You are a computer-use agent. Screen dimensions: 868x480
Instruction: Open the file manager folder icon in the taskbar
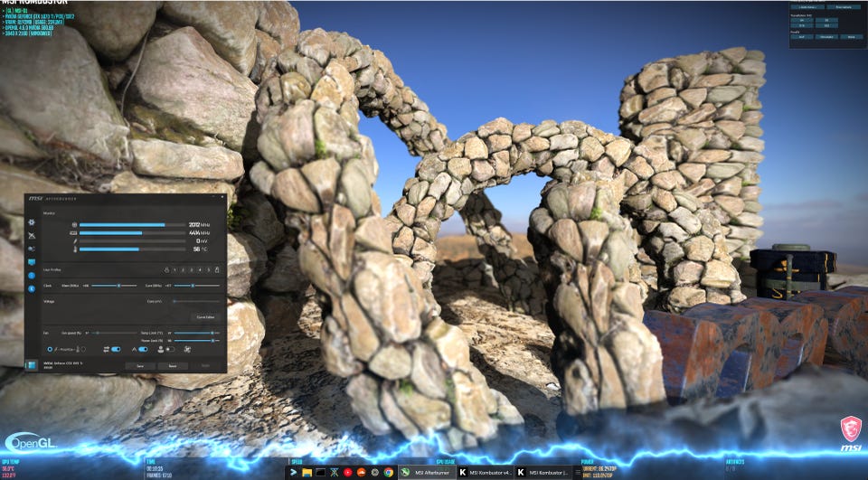point(307,472)
